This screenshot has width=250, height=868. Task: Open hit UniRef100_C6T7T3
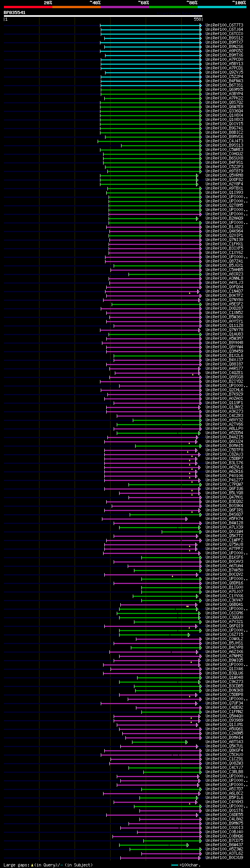224,25
